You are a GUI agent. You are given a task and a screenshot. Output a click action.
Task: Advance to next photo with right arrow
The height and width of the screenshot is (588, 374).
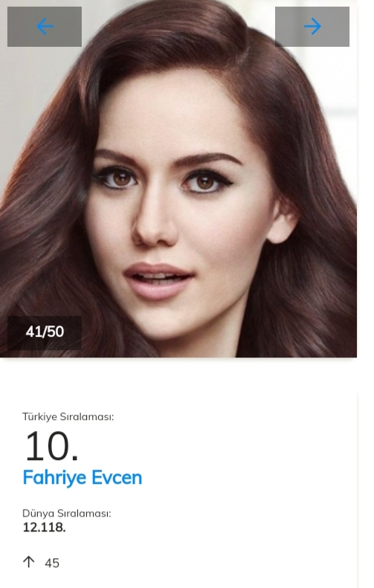[x=312, y=27]
